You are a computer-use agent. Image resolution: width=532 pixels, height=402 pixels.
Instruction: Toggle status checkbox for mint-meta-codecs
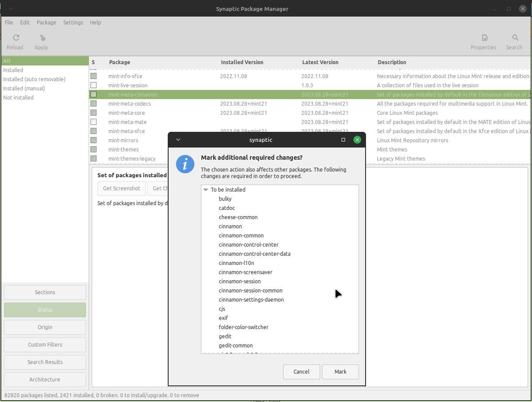click(x=93, y=103)
